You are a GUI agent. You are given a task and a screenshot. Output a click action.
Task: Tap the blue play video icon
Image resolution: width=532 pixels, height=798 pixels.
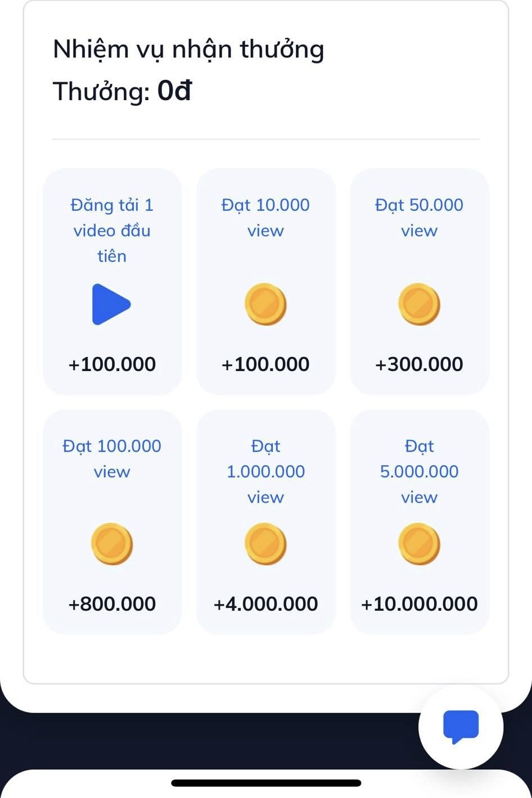pos(111,304)
